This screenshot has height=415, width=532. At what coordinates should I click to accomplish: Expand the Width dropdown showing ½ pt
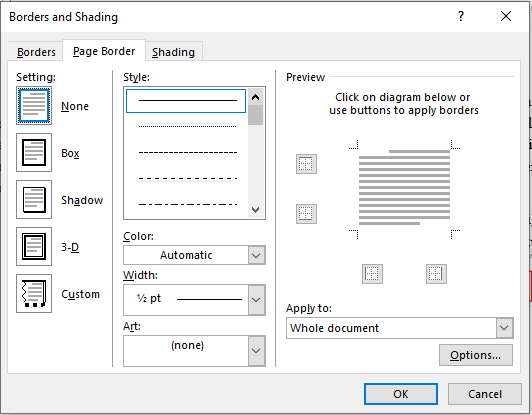click(194, 300)
